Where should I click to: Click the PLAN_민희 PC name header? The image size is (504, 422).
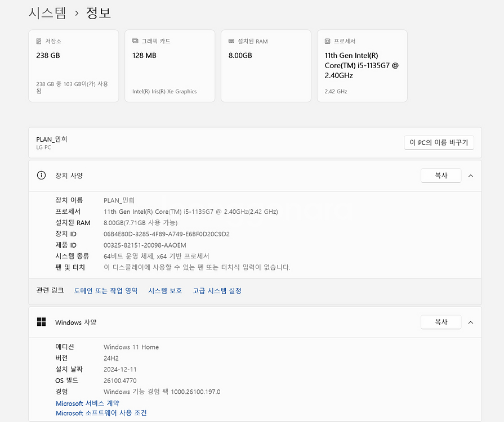coord(51,139)
